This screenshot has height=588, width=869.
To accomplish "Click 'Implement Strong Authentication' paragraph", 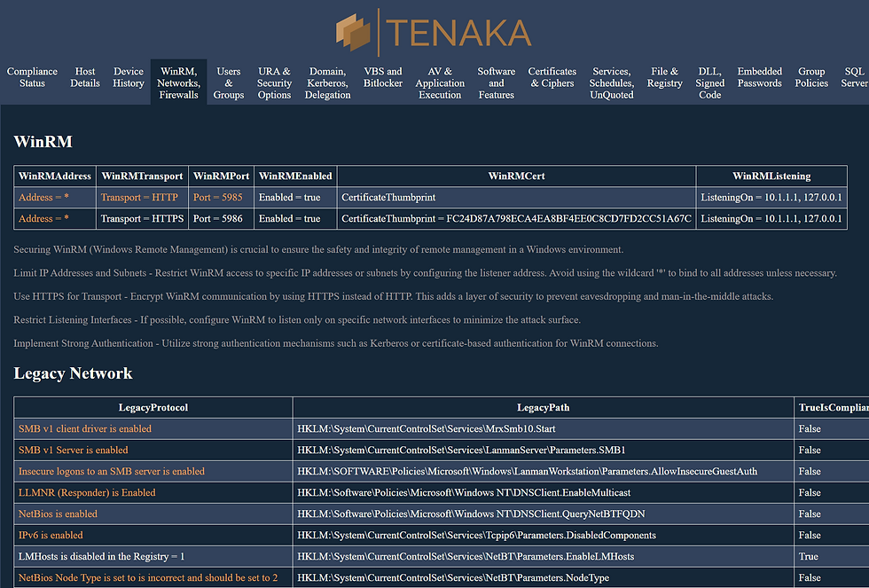I will (336, 343).
